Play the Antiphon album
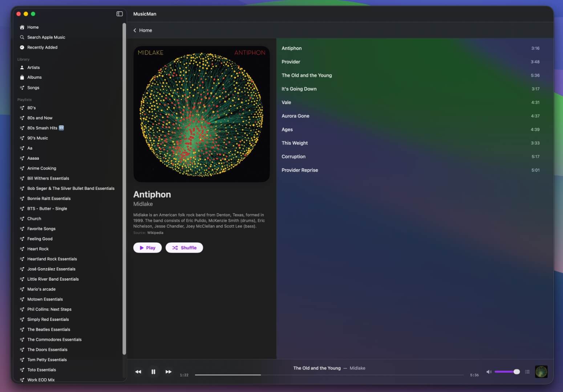The image size is (563, 392). click(x=147, y=248)
